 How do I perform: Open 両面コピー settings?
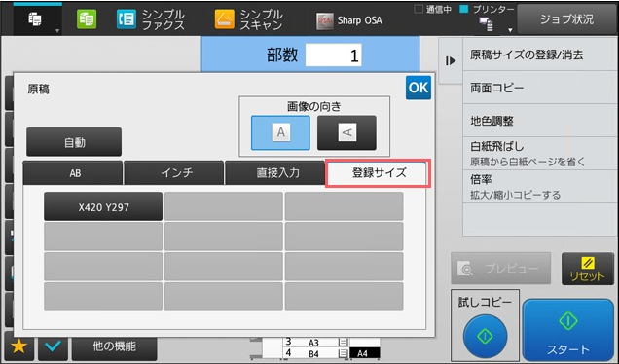540,88
